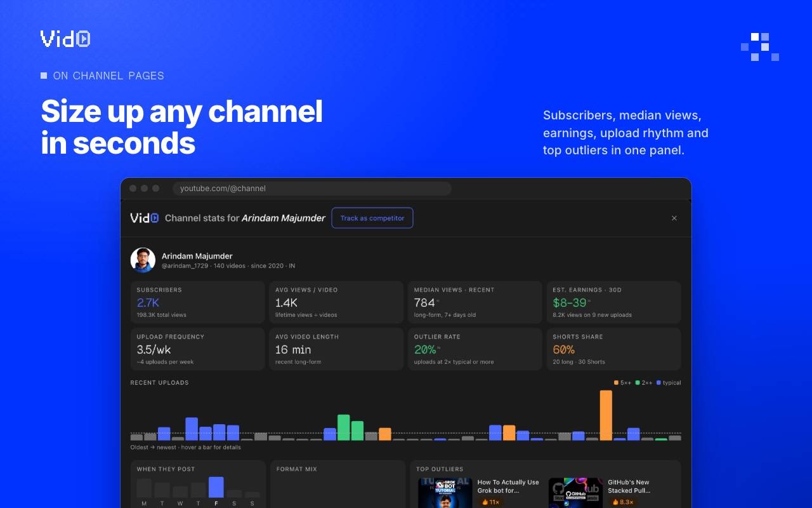Screen dimensions: 812x508
Task: Click the Vid logo on the blue banner
Action: pos(65,39)
